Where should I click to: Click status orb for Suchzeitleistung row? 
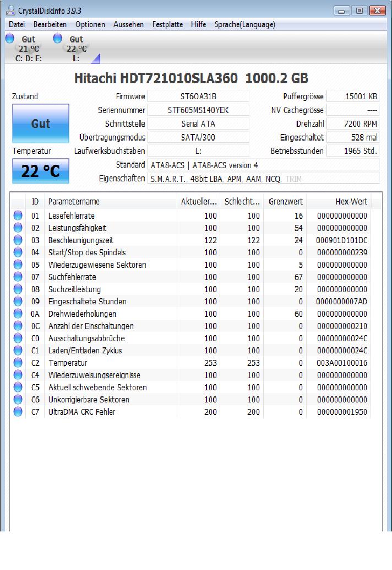(18, 289)
